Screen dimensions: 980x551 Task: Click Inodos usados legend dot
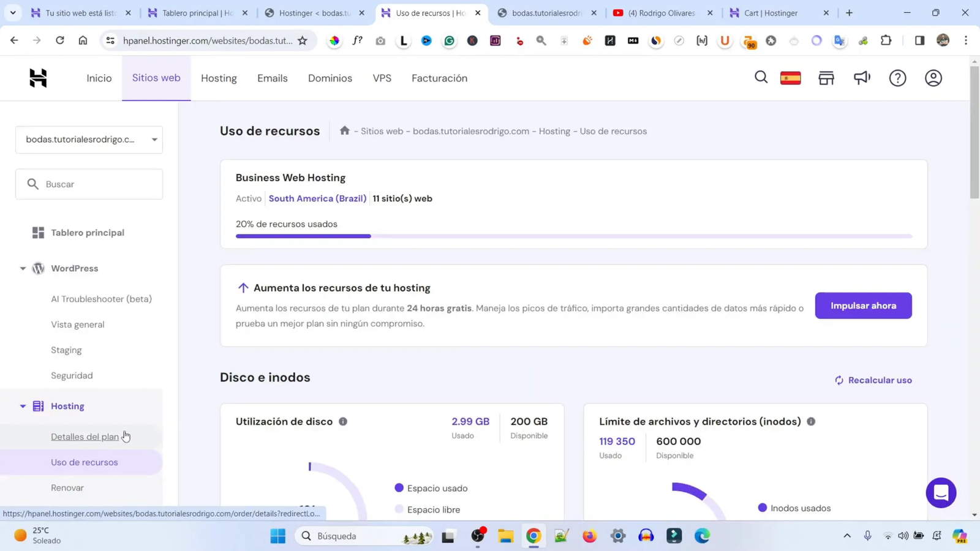coord(763,508)
